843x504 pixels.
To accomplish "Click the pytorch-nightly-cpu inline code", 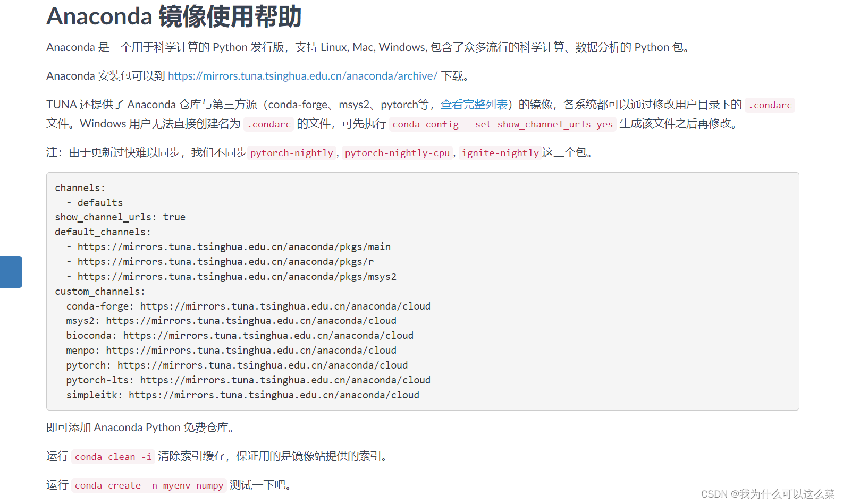I will (397, 153).
